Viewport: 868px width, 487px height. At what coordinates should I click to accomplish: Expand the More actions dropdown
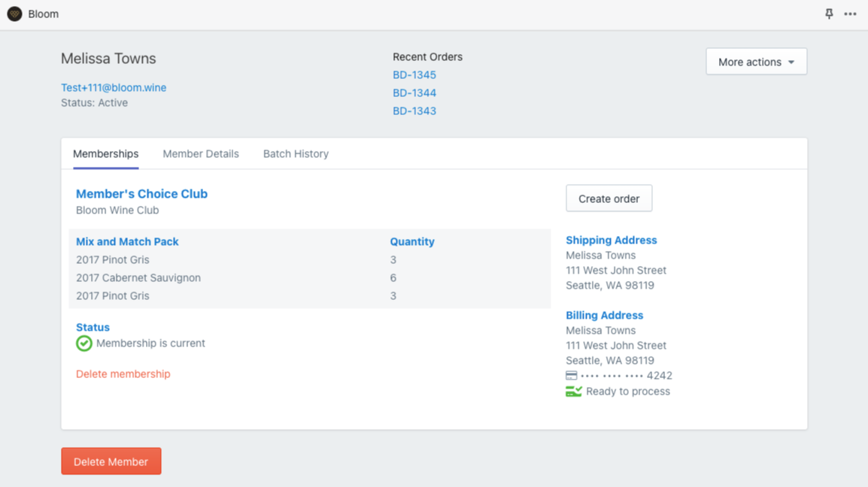click(756, 62)
